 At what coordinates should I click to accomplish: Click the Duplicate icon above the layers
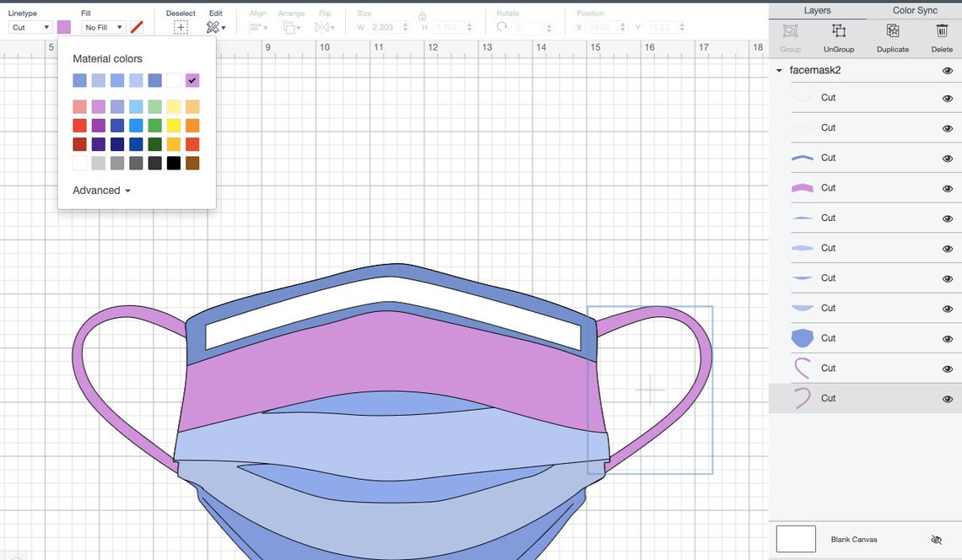click(x=892, y=31)
